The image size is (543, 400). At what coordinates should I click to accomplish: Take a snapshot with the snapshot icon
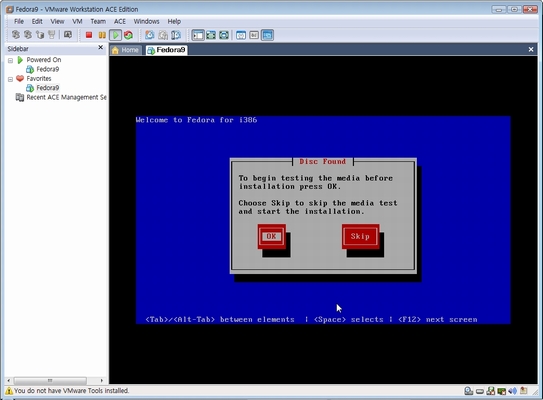coord(150,35)
